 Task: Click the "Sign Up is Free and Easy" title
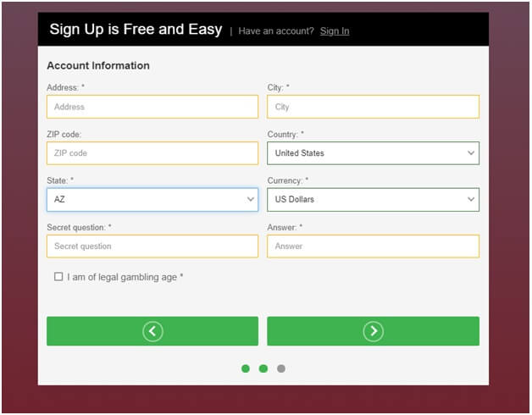point(136,29)
